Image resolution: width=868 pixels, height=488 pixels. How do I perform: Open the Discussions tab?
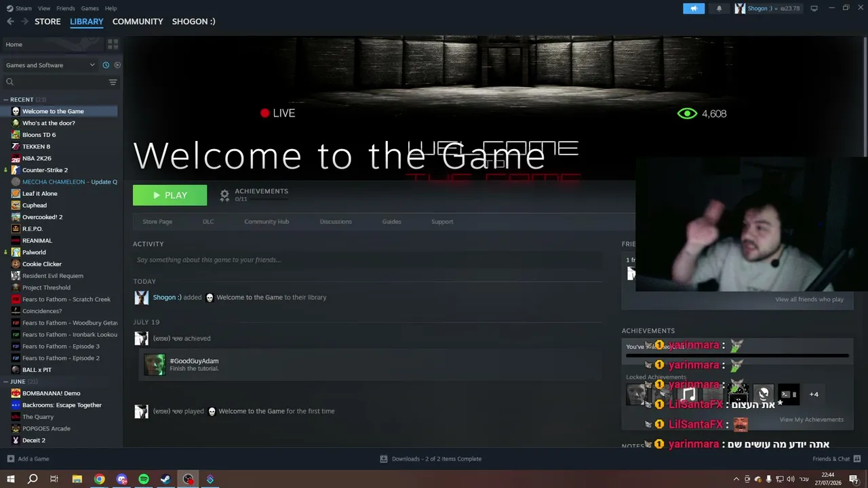tap(336, 222)
